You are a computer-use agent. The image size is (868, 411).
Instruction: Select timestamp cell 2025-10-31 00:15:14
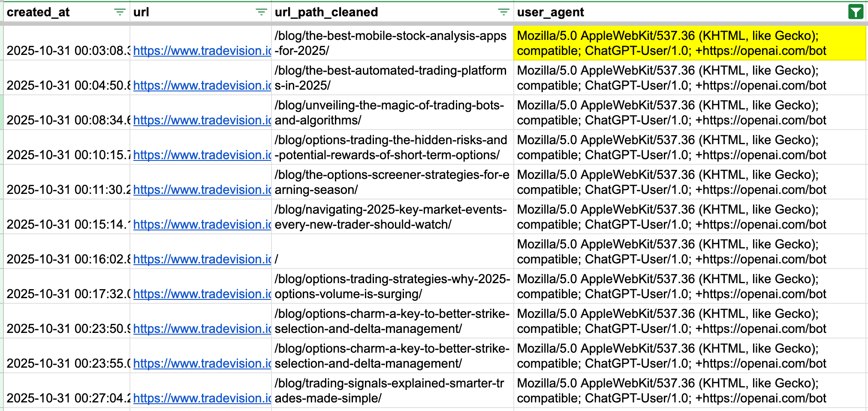coord(66,217)
